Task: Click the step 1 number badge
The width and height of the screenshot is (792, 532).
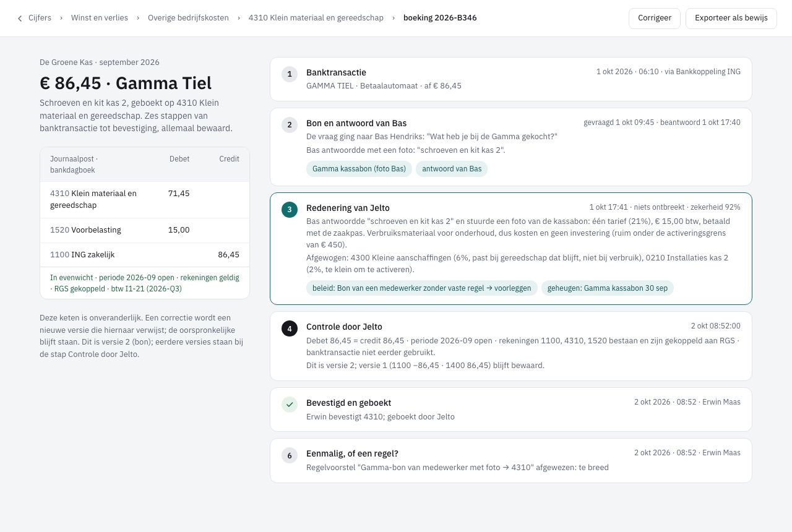Action: 290,74
